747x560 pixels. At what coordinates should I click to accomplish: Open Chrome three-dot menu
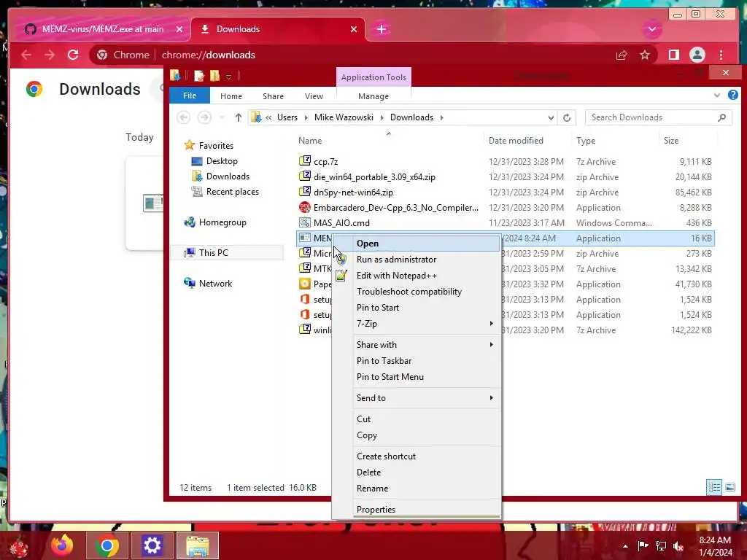721,55
